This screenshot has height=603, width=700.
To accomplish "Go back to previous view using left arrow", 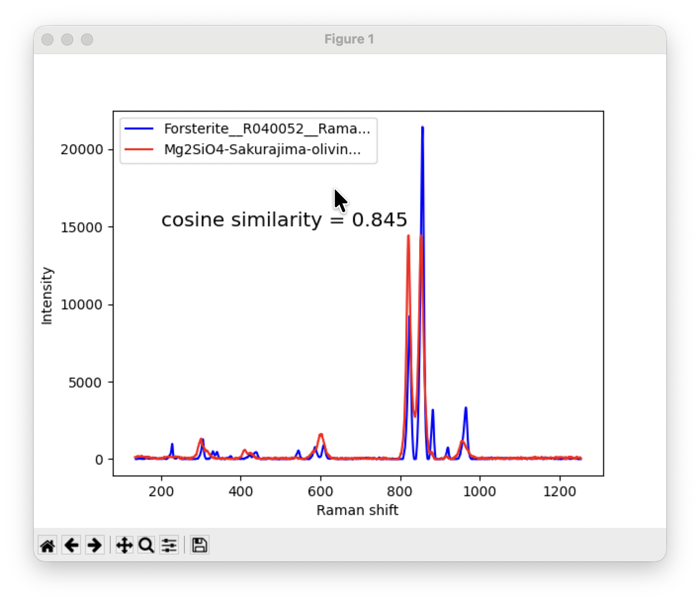I will 72,546.
